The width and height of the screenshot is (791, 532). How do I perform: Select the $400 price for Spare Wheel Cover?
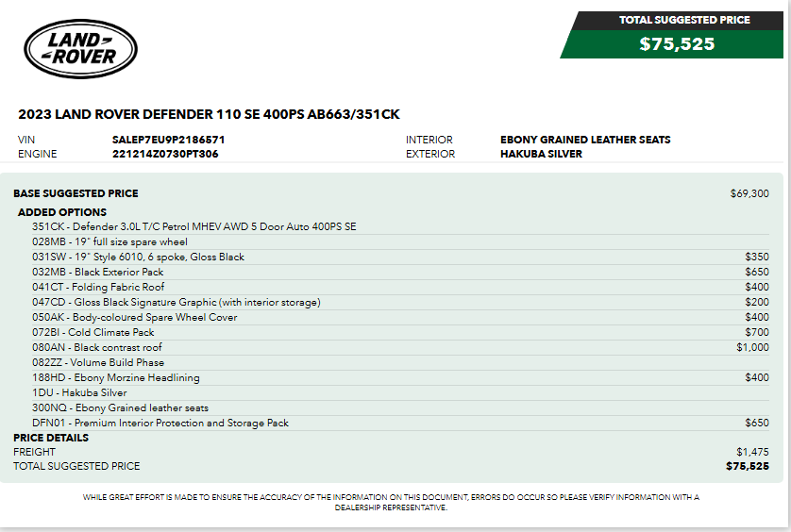tap(757, 318)
